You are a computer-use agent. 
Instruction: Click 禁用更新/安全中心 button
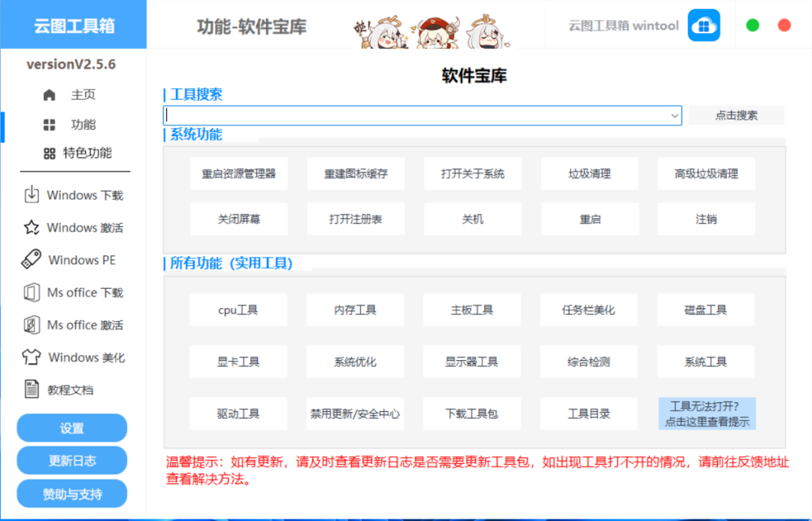(x=355, y=413)
